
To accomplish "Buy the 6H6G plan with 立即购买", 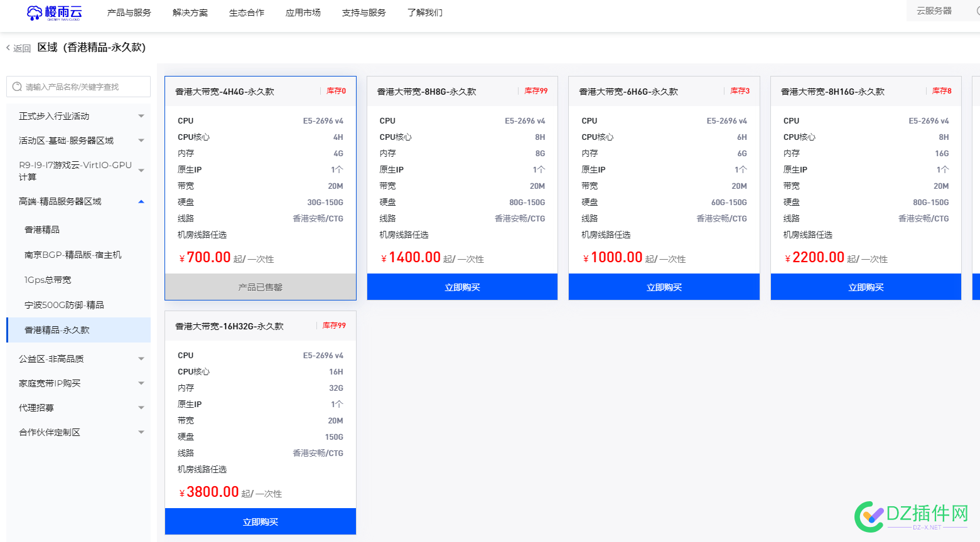I will click(664, 287).
